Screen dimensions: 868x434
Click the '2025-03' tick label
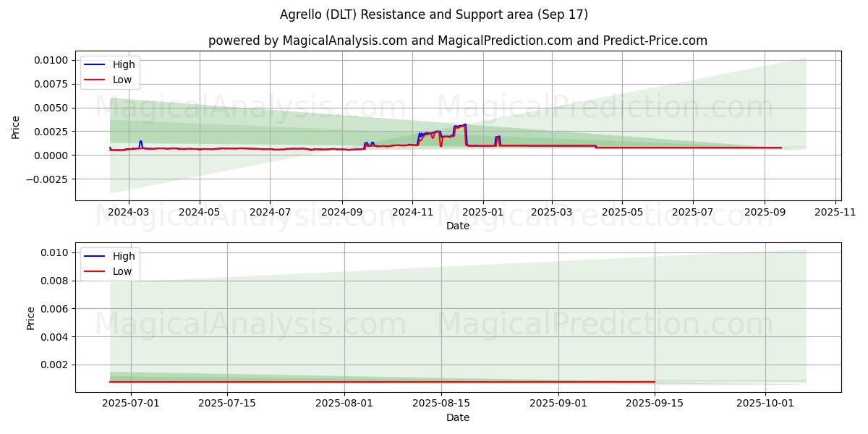pyautogui.click(x=551, y=212)
